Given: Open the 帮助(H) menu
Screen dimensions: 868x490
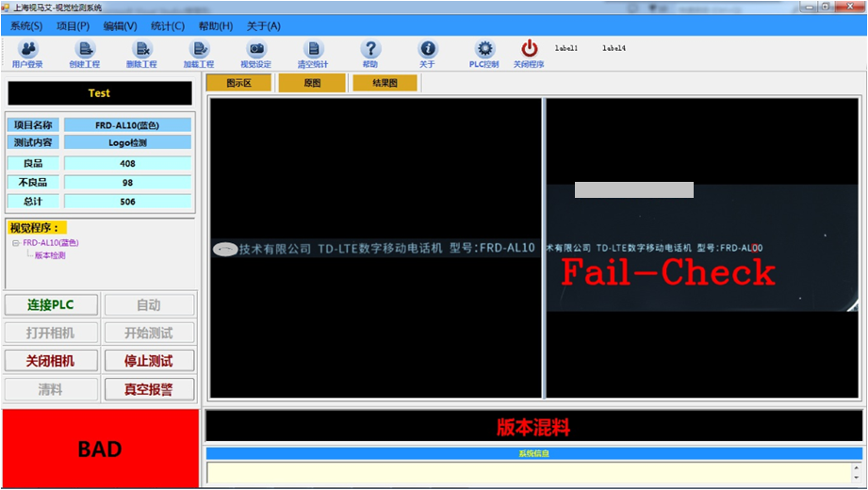Looking at the screenshot, I should (216, 26).
